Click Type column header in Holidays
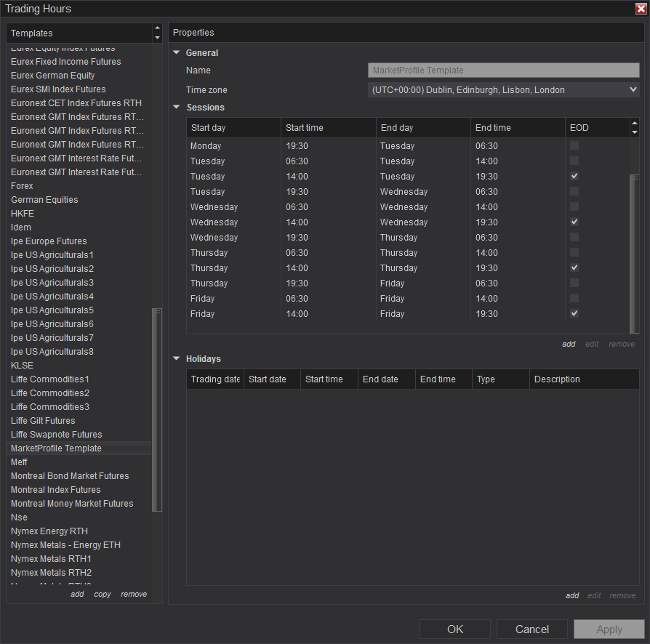Viewport: 650px width, 644px height. (501, 379)
